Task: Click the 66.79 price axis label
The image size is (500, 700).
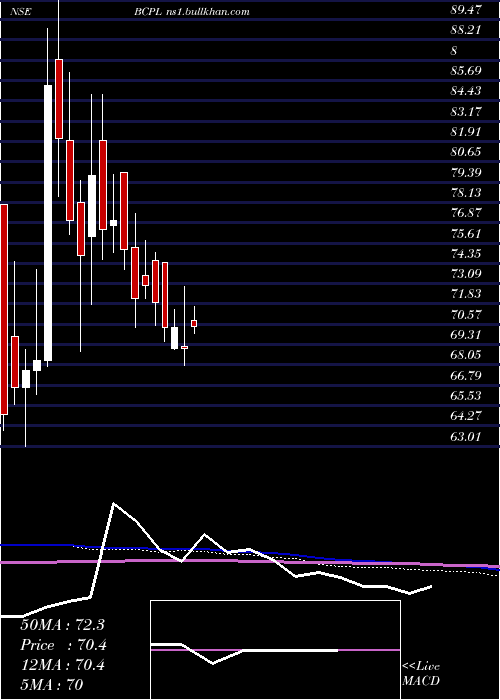Action: click(466, 375)
